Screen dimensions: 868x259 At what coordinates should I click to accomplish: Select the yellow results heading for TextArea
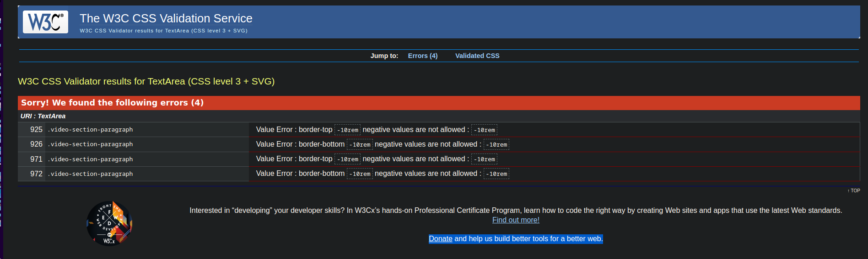tap(146, 81)
